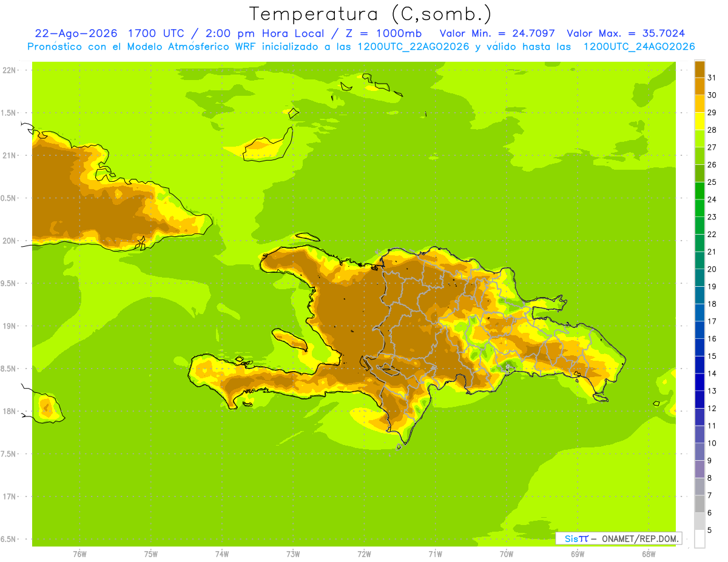The height and width of the screenshot is (562, 728).
Task: Pick the dark orange legend swatch between 30 and 31
Action: [x=699, y=87]
